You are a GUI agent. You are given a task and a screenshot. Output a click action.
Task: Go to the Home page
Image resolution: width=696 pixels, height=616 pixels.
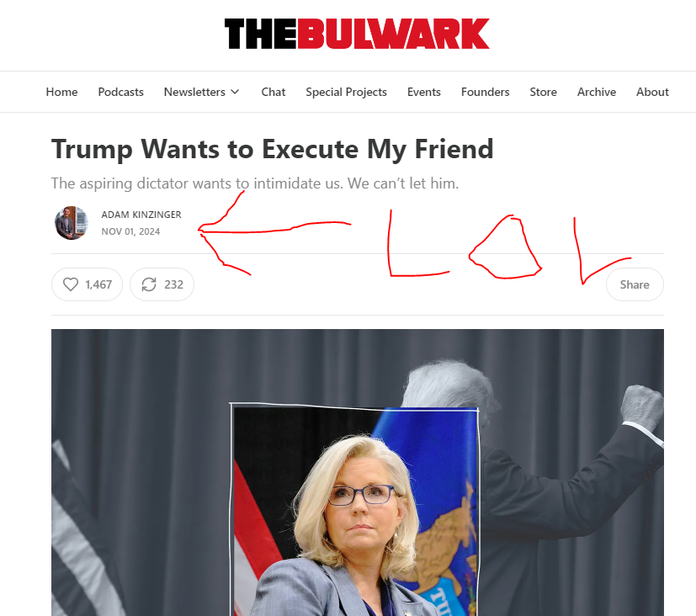click(61, 92)
